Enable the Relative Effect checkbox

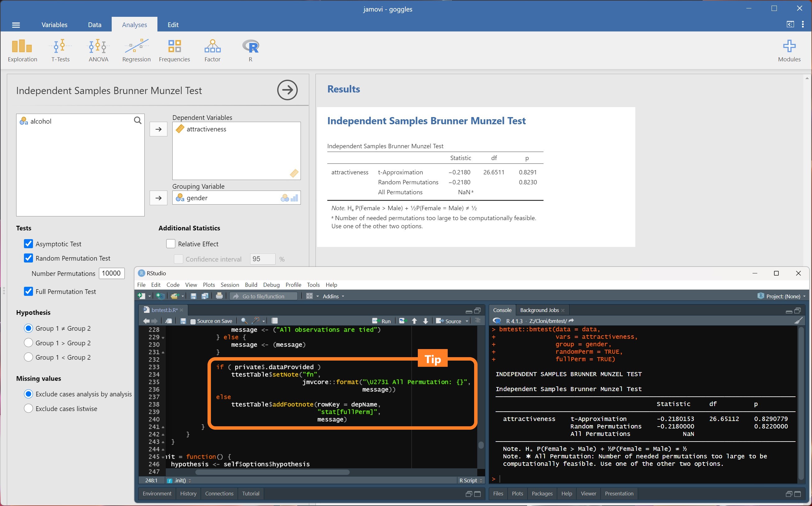click(170, 244)
